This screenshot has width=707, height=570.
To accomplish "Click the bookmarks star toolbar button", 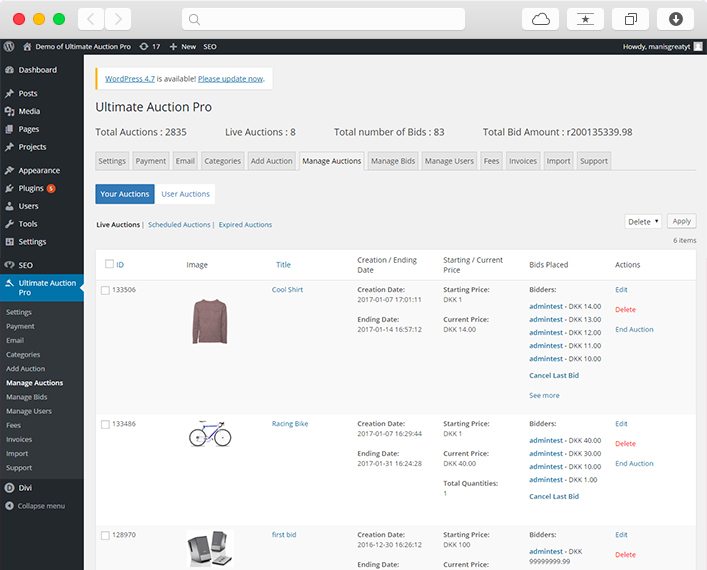I will (x=585, y=19).
